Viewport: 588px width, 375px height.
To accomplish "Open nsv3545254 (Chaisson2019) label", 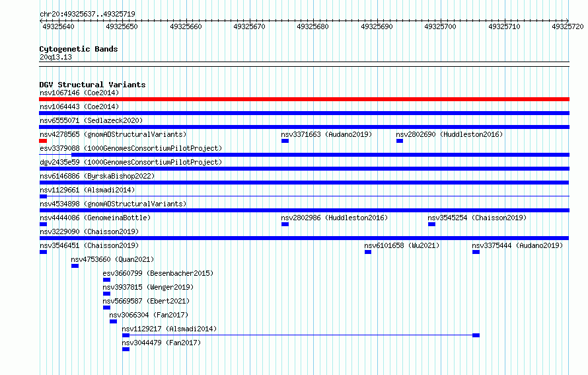I will click(x=477, y=218).
